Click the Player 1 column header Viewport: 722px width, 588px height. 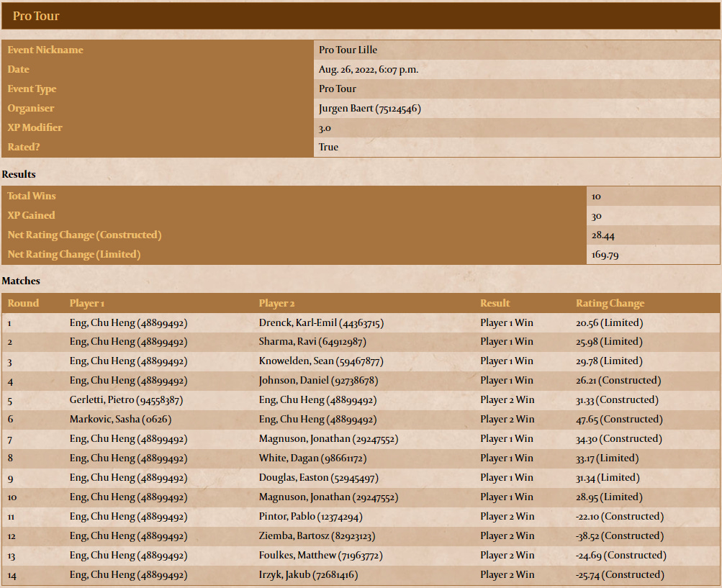tap(87, 304)
